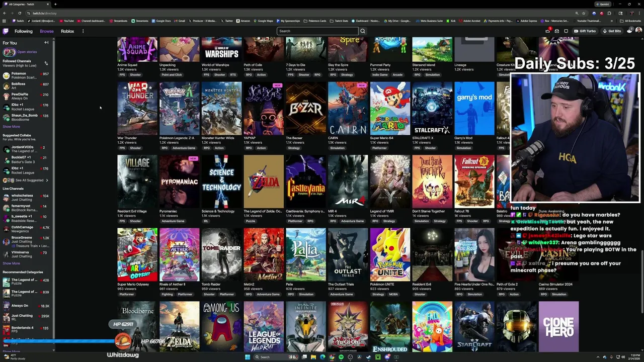This screenshot has width=644, height=362.
Task: Open the YouTube bookmark
Action: (66, 21)
